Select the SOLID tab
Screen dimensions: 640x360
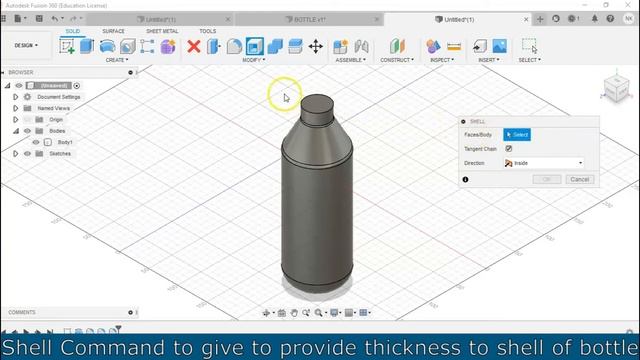73,31
